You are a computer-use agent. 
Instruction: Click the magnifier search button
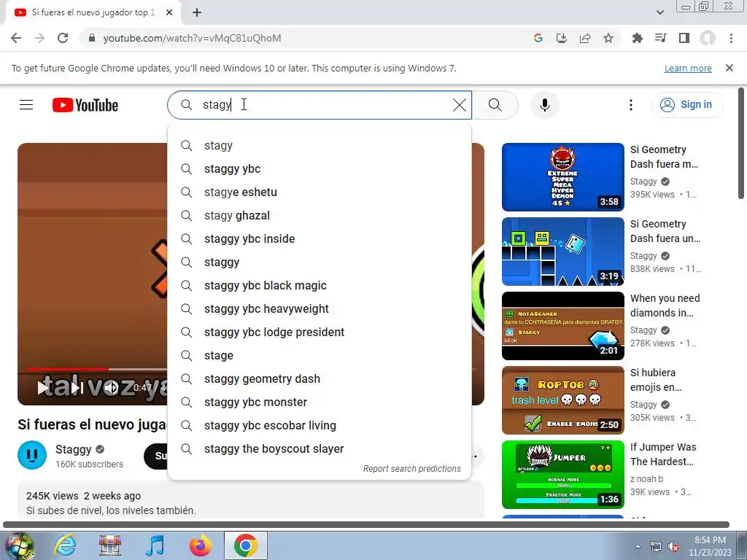(495, 105)
